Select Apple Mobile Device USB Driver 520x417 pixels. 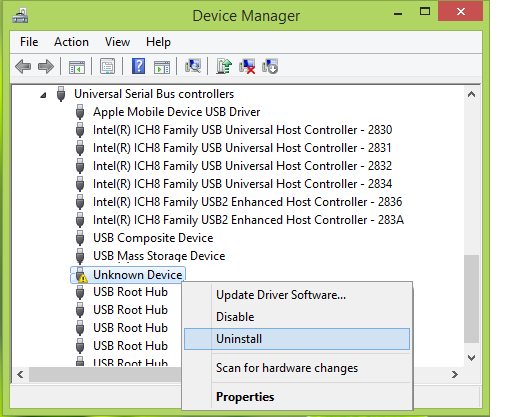(x=176, y=112)
